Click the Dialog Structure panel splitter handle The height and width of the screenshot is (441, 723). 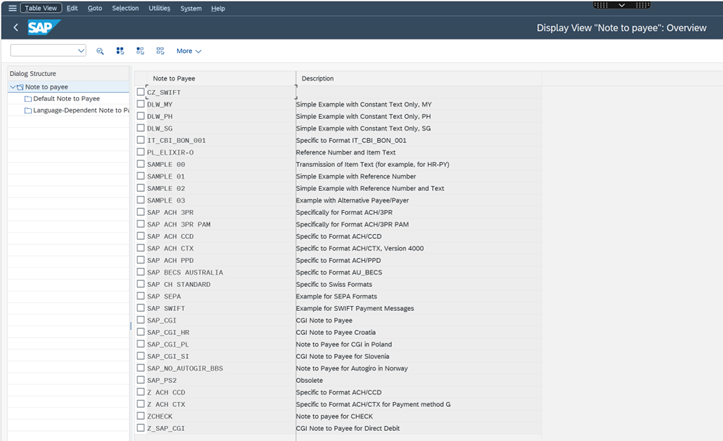[130, 326]
